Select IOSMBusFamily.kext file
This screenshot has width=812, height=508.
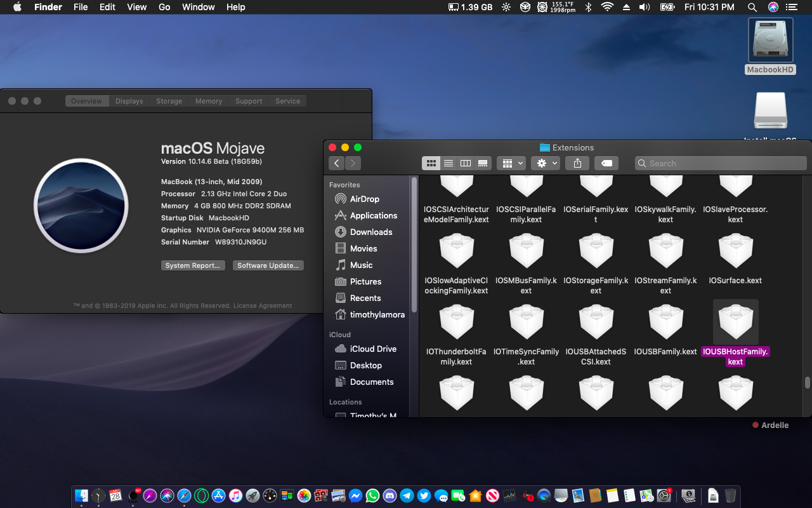click(x=526, y=264)
